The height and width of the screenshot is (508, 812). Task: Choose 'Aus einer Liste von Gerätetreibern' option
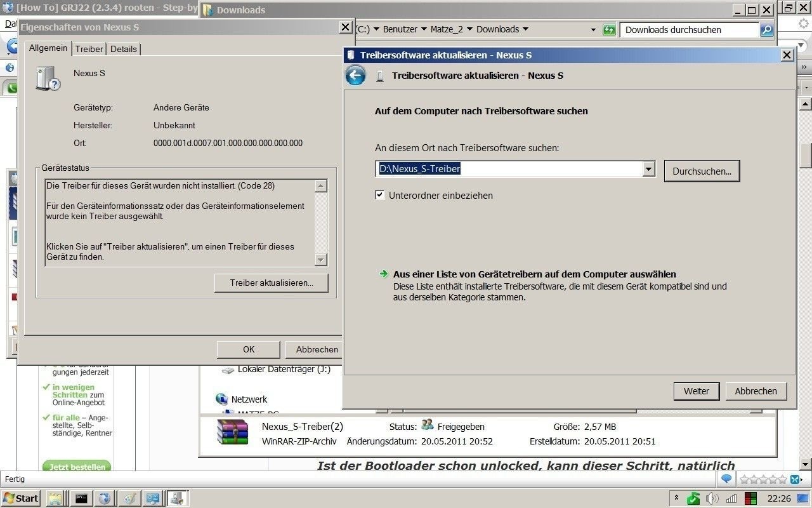coord(534,274)
